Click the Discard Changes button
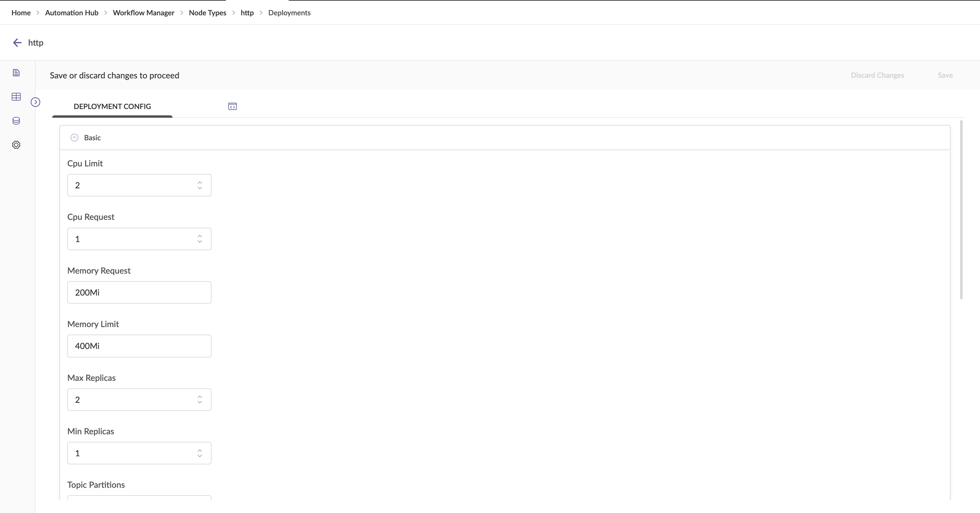 877,75
